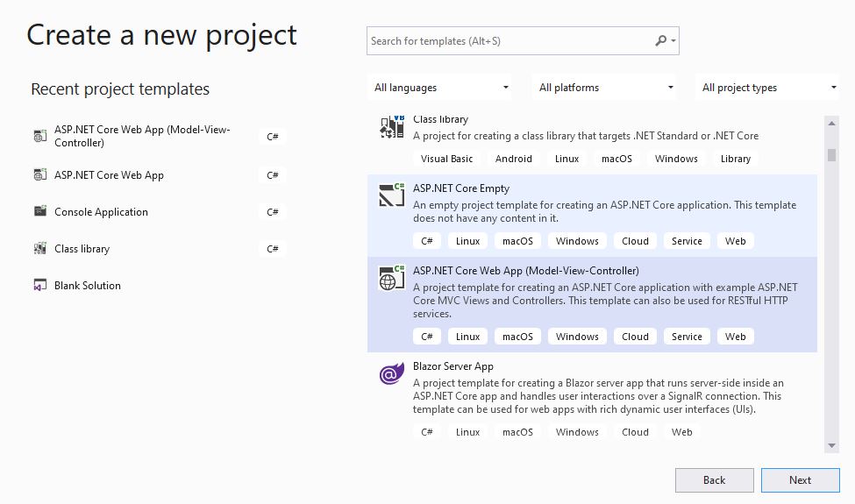Click the scrollbar thumb of template list
The image size is (855, 504).
coord(831,155)
